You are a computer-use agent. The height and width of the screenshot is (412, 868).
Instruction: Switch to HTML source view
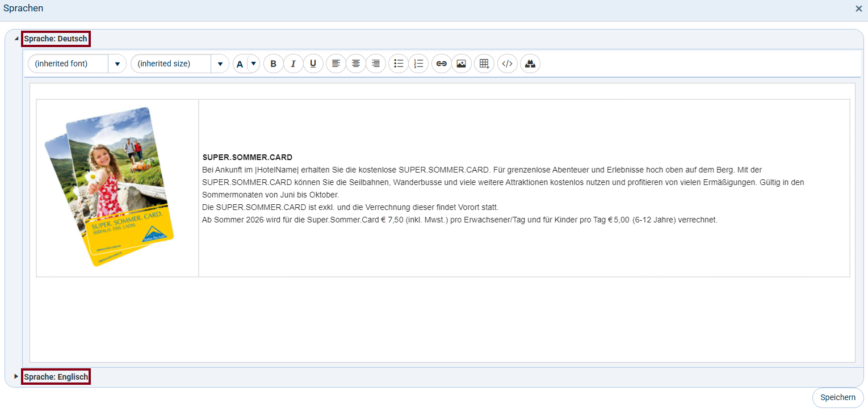point(508,64)
